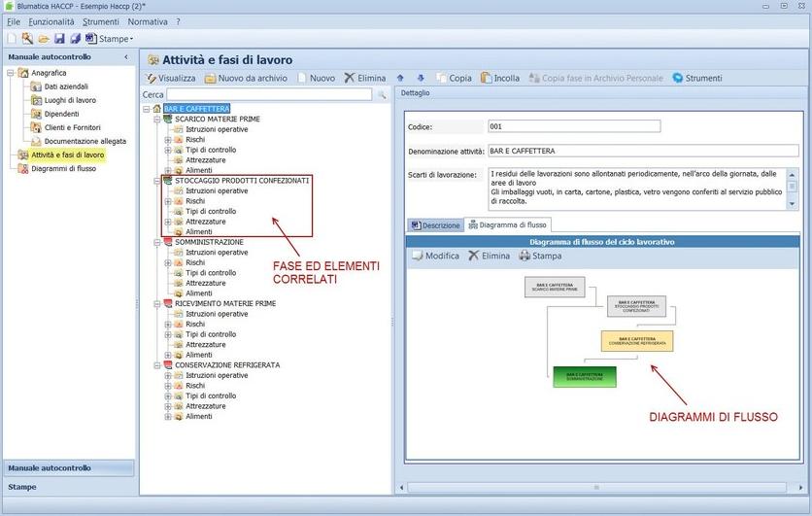The width and height of the screenshot is (812, 516).
Task: Open the Stampe dropdown in top toolbar
Action: (130, 40)
